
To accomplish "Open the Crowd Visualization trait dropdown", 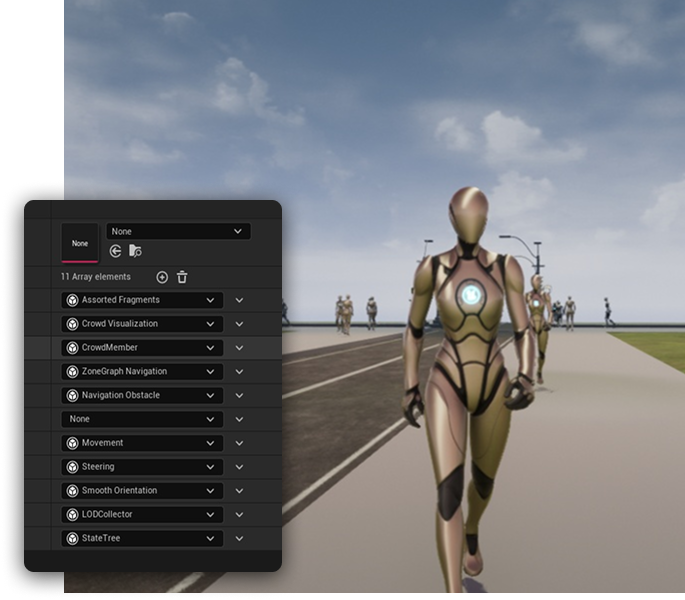I will [142, 324].
